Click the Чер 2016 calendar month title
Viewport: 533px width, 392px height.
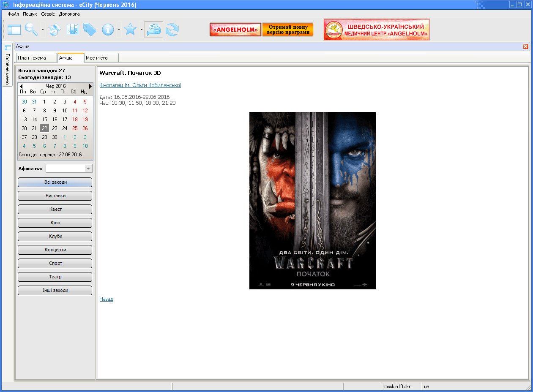pyautogui.click(x=56, y=86)
